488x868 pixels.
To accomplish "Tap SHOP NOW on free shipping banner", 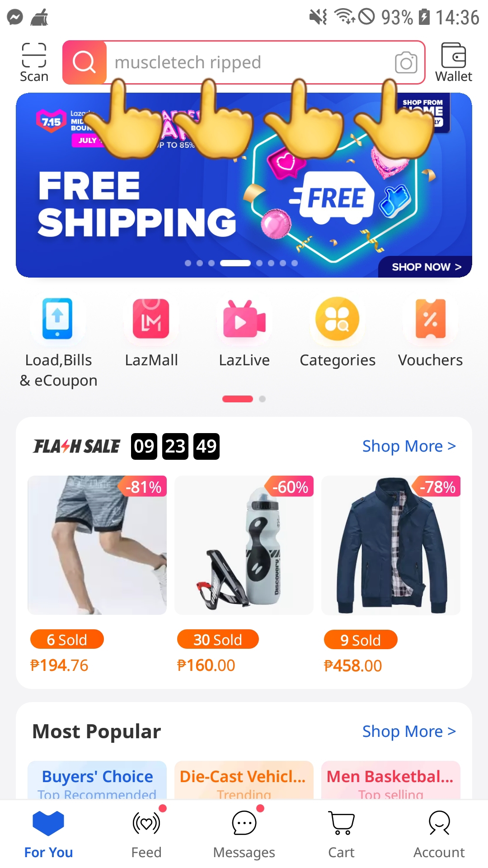I will point(426,267).
